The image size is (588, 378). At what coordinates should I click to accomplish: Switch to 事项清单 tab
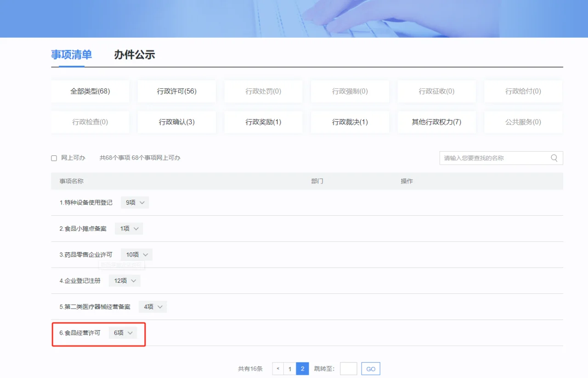(71, 55)
